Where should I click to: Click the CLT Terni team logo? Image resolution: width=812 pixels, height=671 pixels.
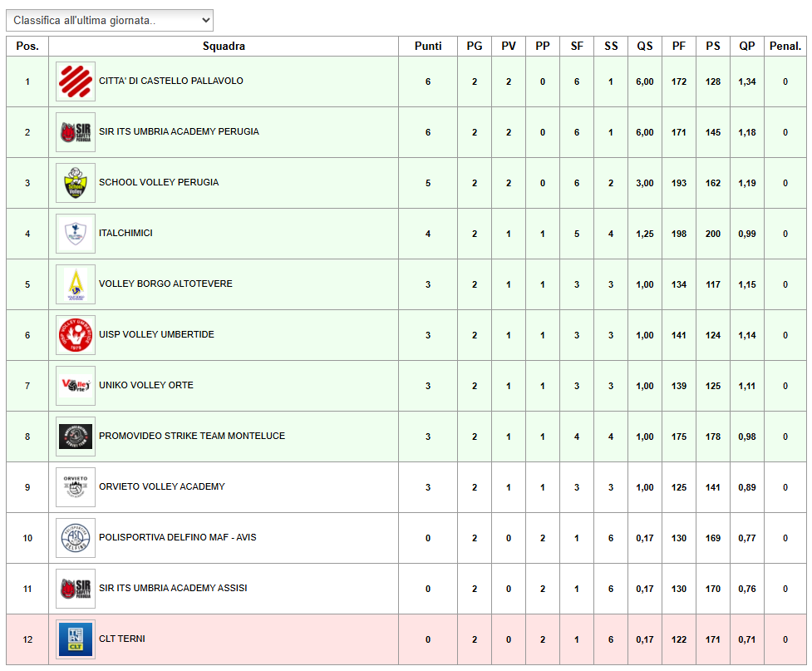[x=76, y=639]
